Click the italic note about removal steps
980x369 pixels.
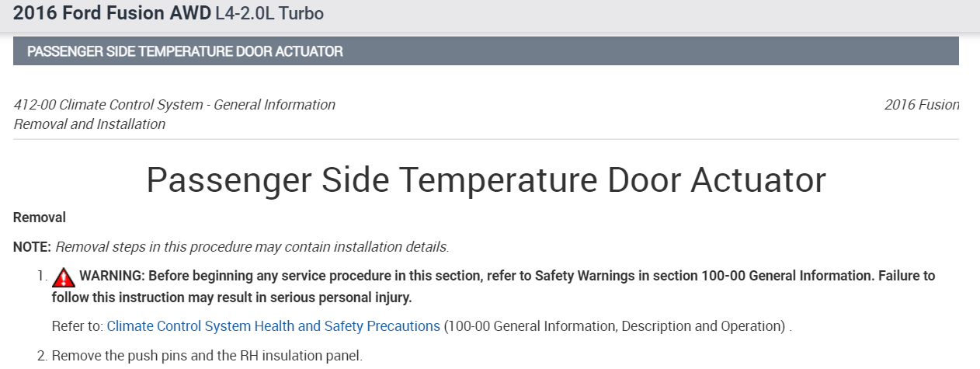[x=252, y=247]
